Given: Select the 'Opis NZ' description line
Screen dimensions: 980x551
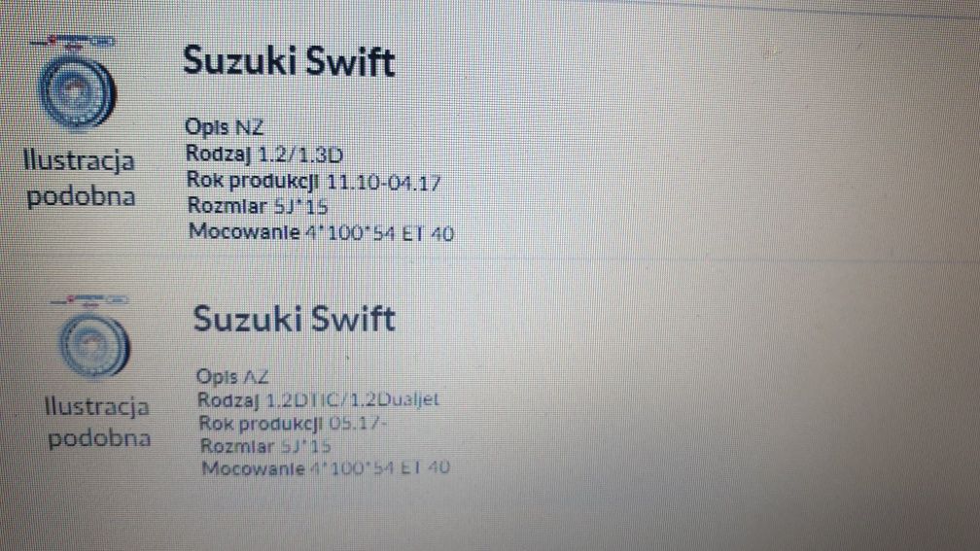Looking at the screenshot, I should (x=225, y=126).
